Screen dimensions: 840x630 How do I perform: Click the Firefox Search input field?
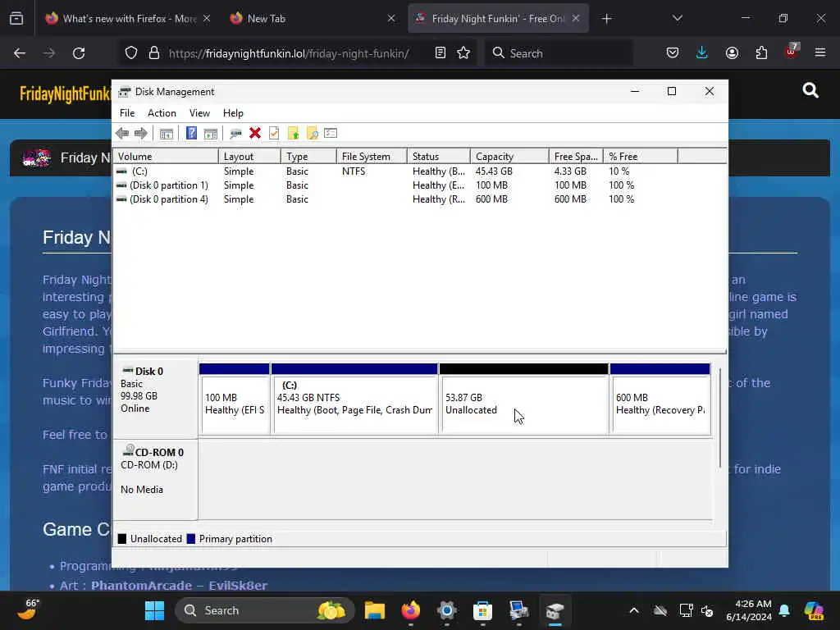click(559, 53)
